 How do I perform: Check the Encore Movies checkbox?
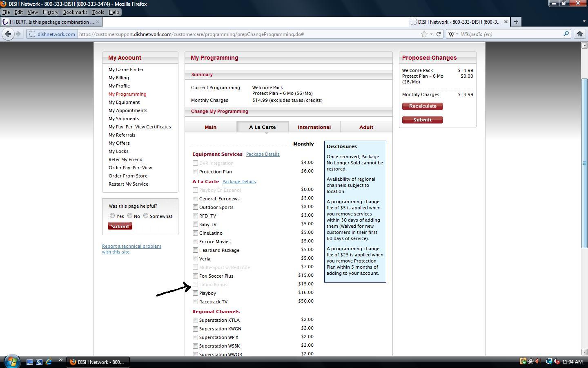(x=195, y=242)
